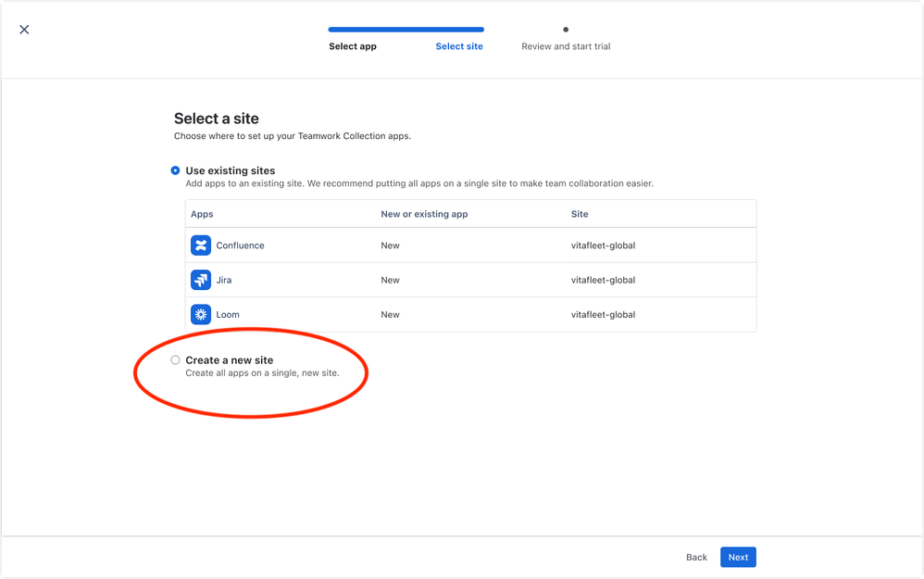The width and height of the screenshot is (924, 579).
Task: Click 'Create all apps on a single, new site' text
Action: coord(262,372)
